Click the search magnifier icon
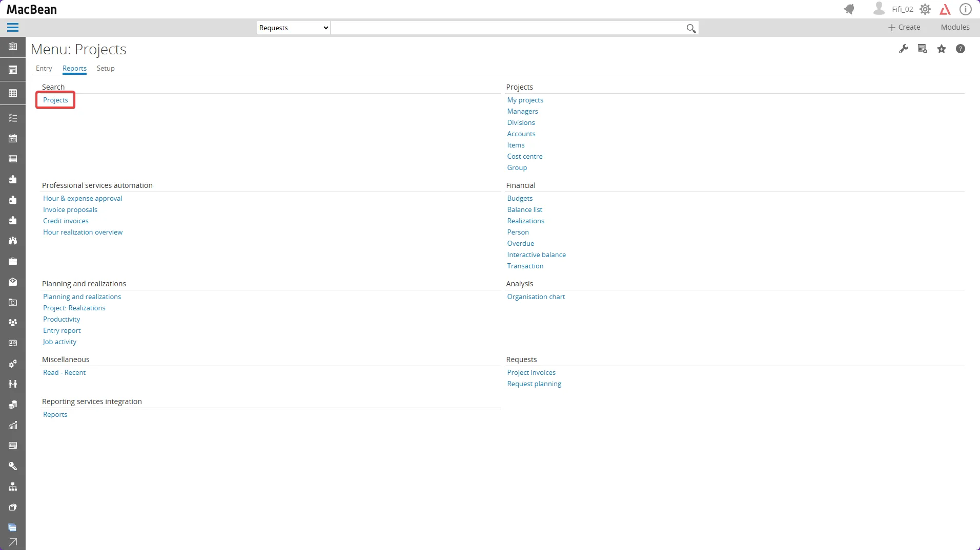The height and width of the screenshot is (550, 980). [x=691, y=29]
